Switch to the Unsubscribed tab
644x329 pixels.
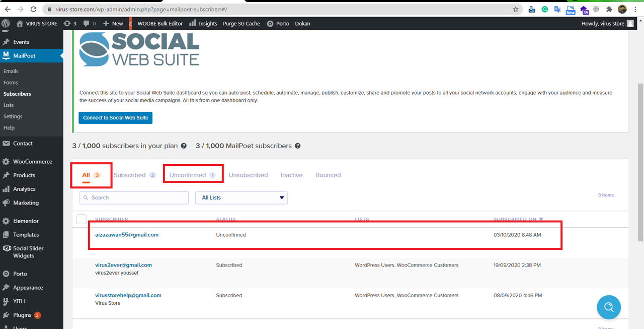(x=248, y=175)
